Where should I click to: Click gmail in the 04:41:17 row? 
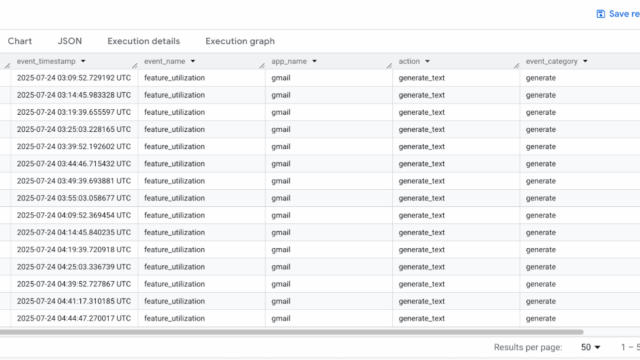[x=281, y=301]
